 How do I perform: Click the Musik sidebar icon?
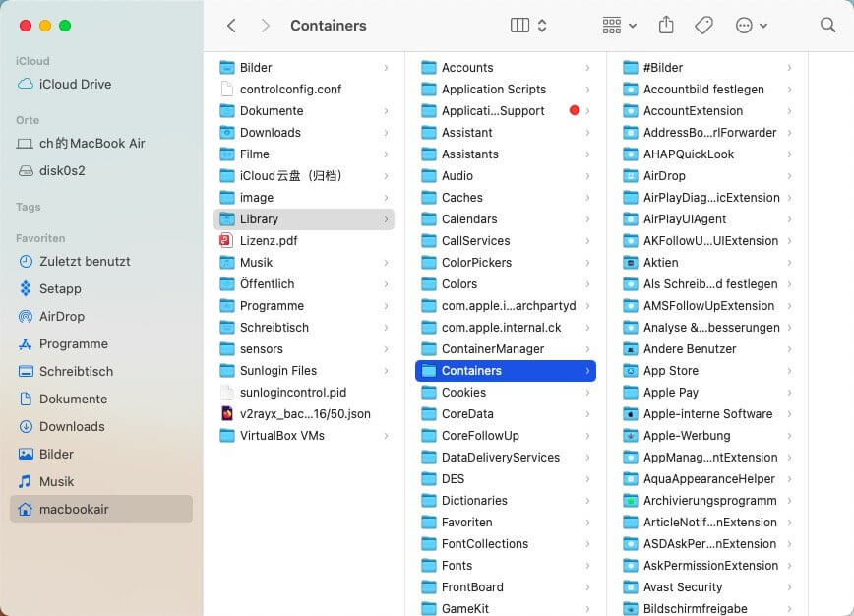click(x=25, y=481)
